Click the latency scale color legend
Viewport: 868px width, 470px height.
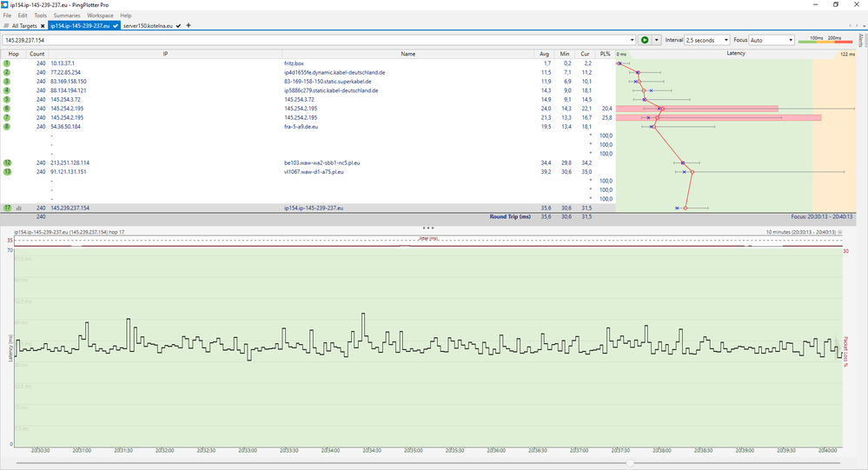825,40
